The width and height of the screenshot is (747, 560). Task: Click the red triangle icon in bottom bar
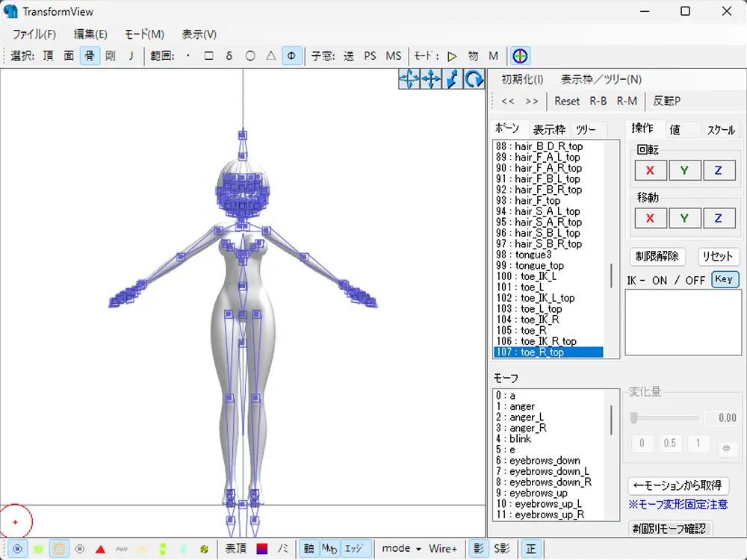point(100,549)
